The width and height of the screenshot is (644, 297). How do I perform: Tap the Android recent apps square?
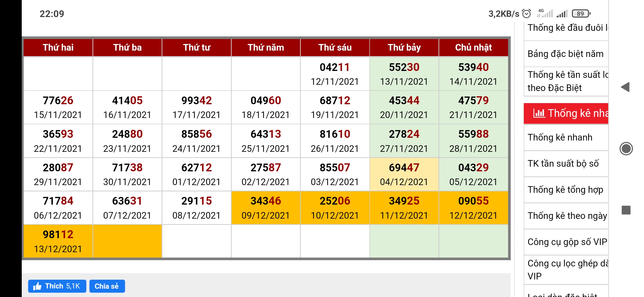[626, 210]
